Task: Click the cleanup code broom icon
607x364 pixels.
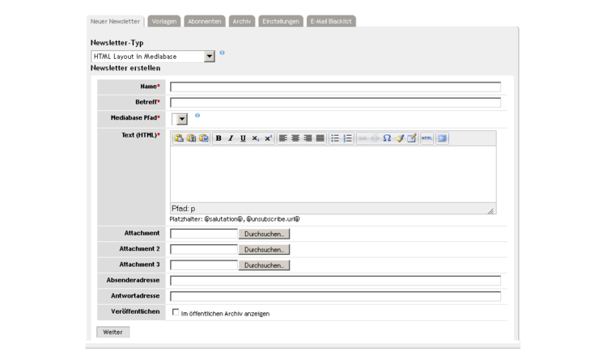Action: click(400, 138)
